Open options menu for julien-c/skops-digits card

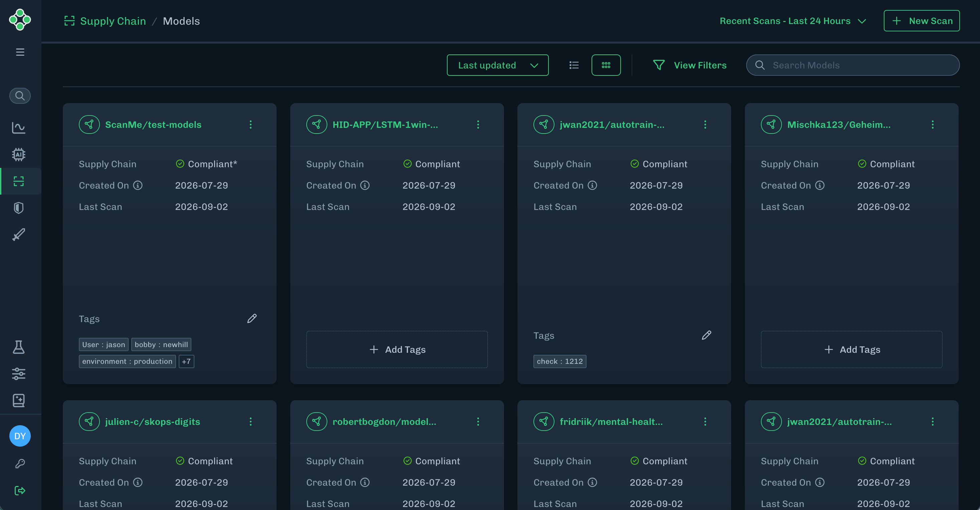click(251, 422)
